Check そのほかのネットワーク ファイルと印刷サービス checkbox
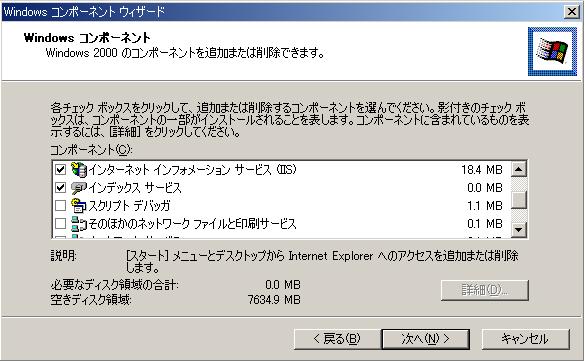This screenshot has height=361, width=585. tap(60, 223)
